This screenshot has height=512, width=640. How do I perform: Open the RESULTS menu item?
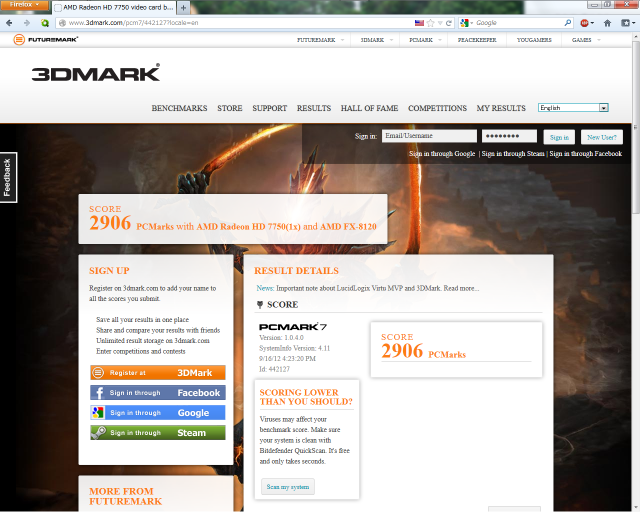[x=314, y=108]
